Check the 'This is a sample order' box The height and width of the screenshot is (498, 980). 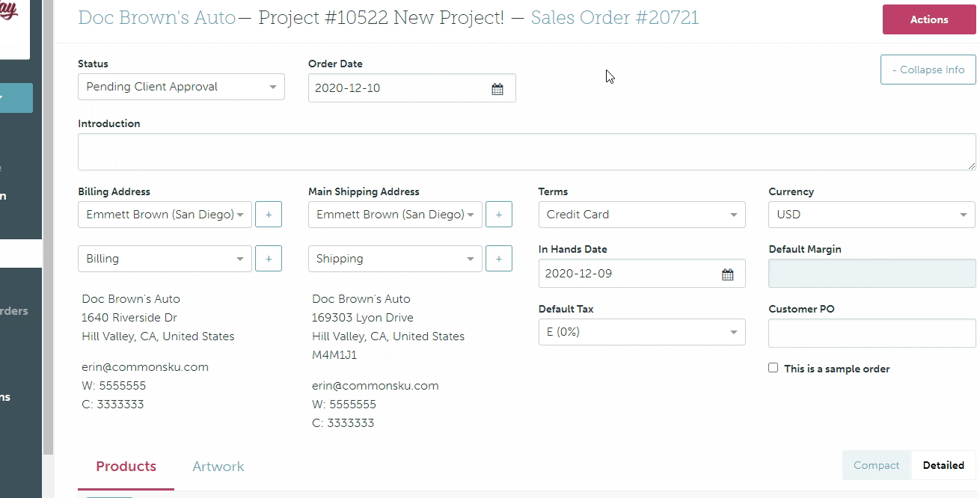[x=774, y=368]
